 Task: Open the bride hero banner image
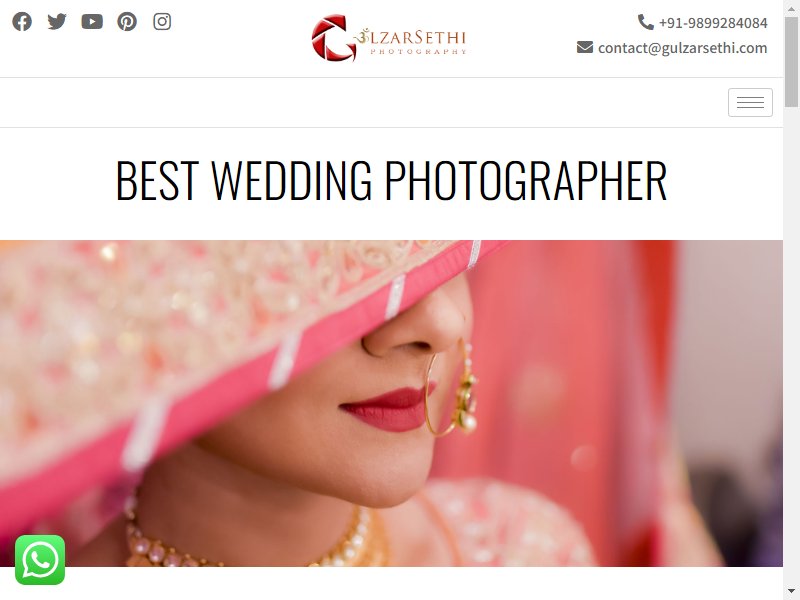391,404
